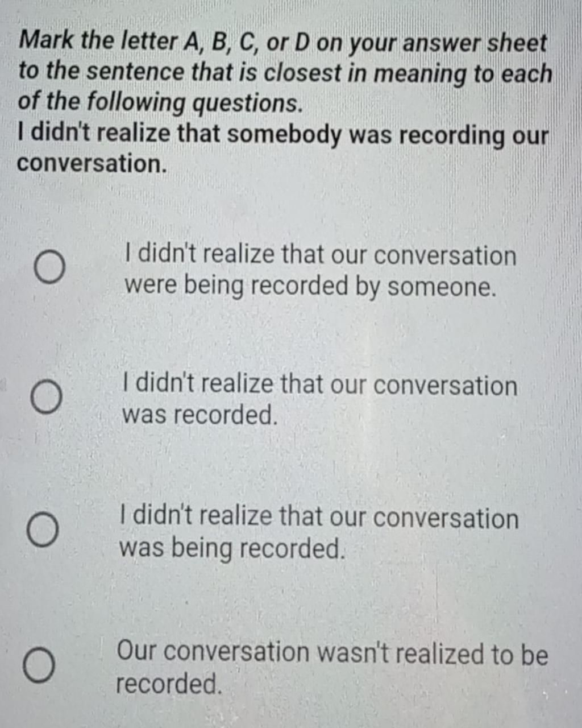Click 'somebody was recording our' in the bold question
The height and width of the screenshot is (728, 582).
pyautogui.click(x=388, y=135)
